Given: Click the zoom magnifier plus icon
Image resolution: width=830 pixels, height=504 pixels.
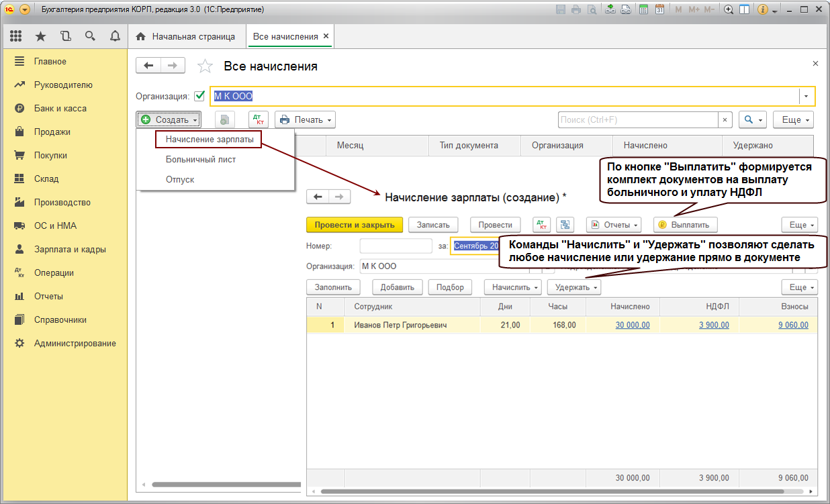Looking at the screenshot, I should click(x=729, y=9).
